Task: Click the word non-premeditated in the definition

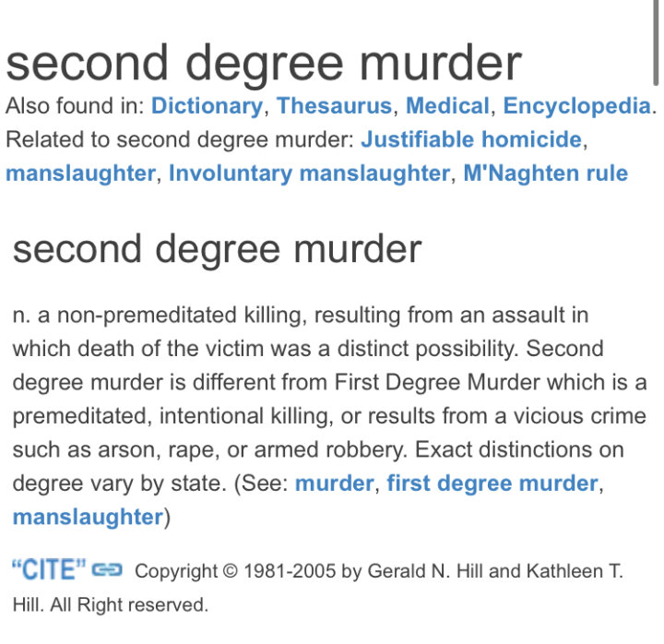Action: pyautogui.click(x=147, y=316)
